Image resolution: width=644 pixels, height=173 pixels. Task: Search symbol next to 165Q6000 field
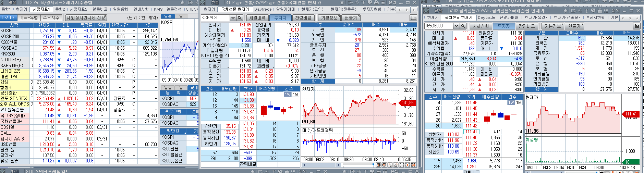point(463,26)
